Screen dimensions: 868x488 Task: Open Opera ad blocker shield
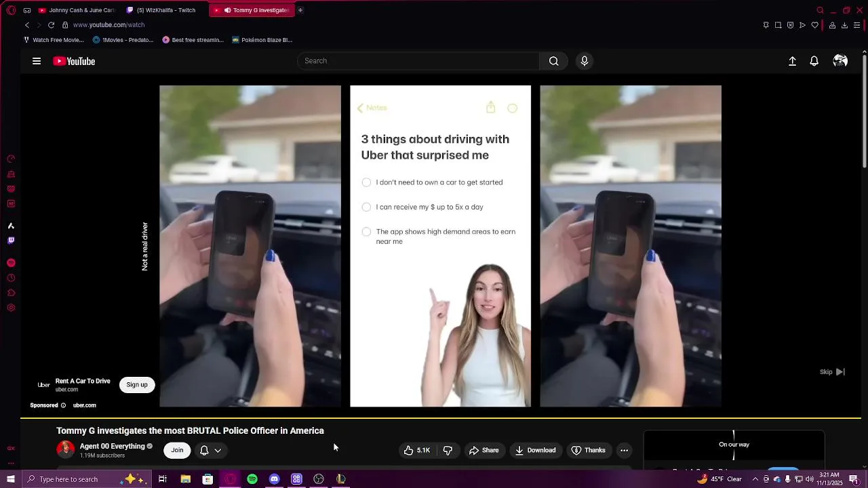(790, 25)
